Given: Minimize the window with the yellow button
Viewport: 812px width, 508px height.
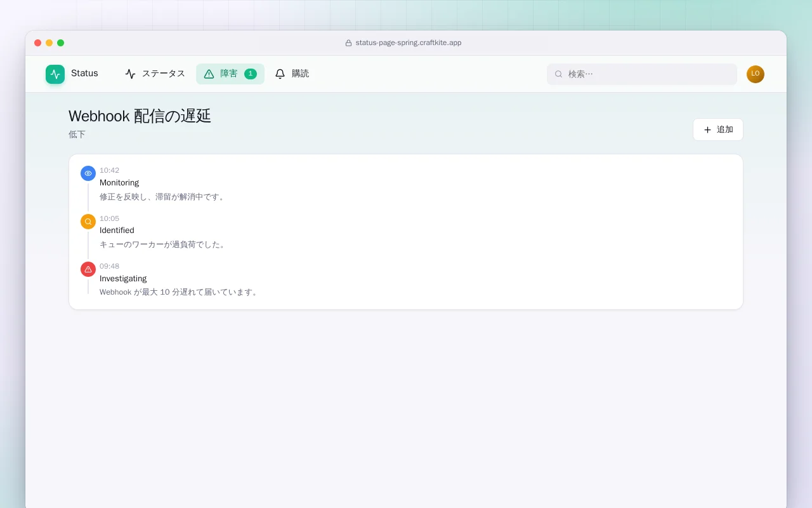Looking at the screenshot, I should [49, 43].
